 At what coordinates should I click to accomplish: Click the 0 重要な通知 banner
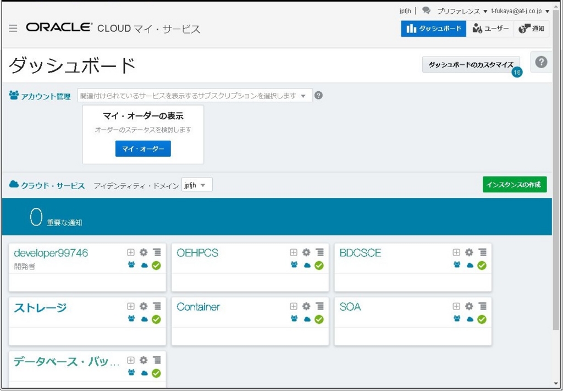[277, 217]
